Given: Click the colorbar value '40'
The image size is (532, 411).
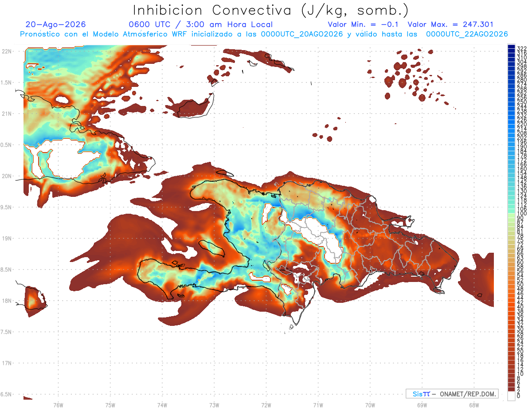Looking at the screenshot, I should click(x=520, y=307).
